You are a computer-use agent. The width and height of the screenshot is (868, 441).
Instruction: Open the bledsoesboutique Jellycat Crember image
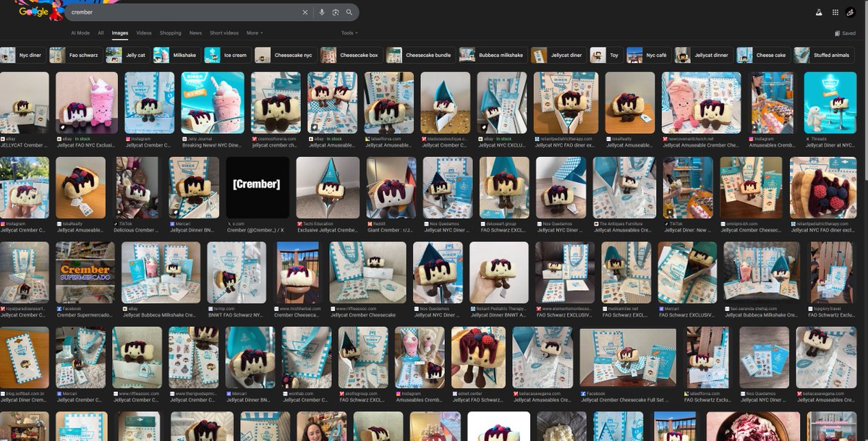tap(446, 103)
